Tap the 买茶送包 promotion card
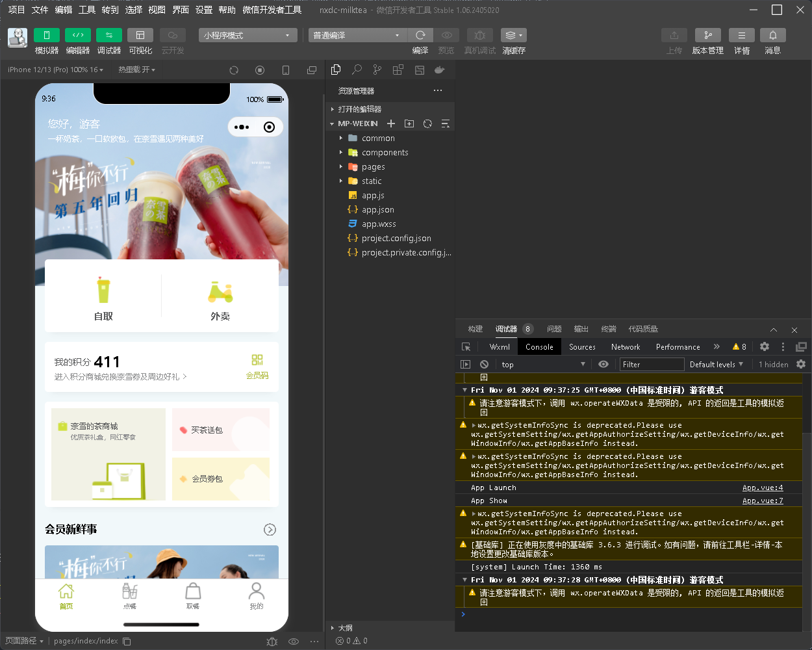This screenshot has width=812, height=650. coord(221,430)
